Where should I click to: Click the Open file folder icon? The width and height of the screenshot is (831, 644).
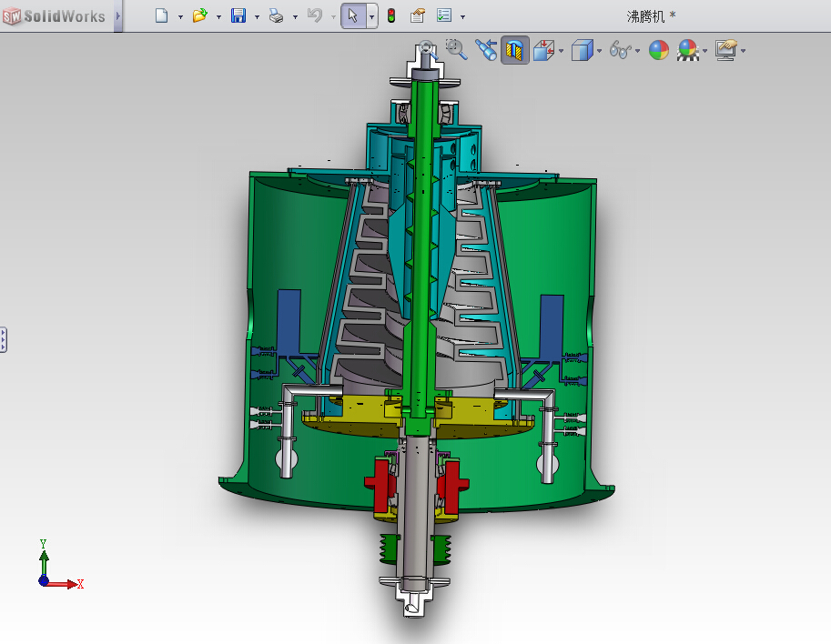pos(199,15)
